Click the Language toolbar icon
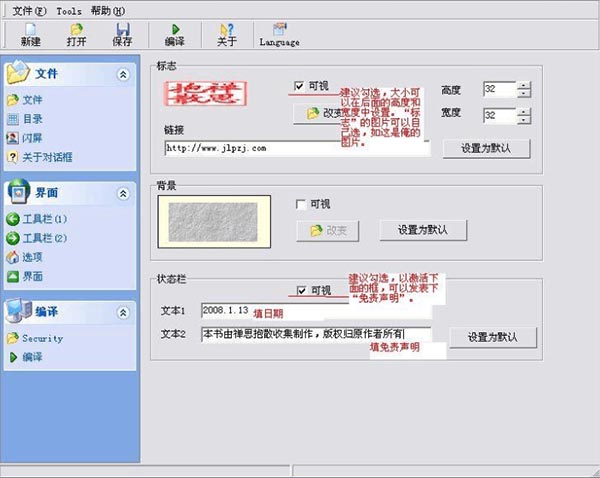 279,35
